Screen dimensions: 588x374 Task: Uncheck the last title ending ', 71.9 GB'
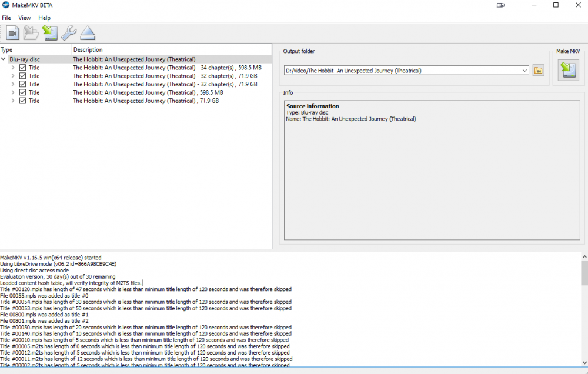click(22, 101)
